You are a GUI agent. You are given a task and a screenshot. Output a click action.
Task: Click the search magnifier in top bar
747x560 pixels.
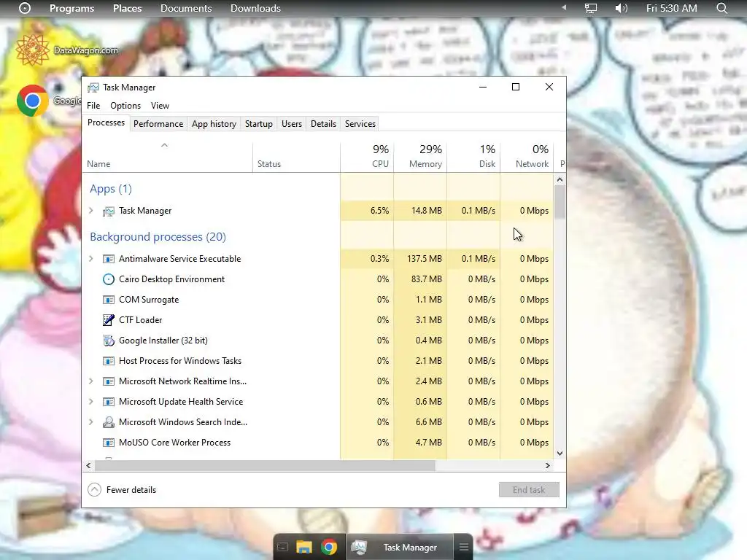721,8
